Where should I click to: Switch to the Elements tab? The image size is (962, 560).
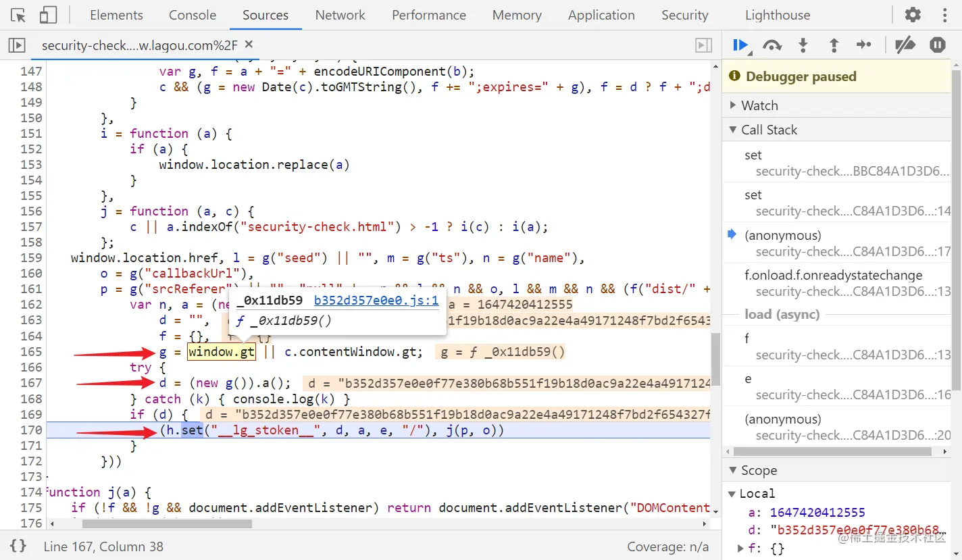(x=116, y=15)
